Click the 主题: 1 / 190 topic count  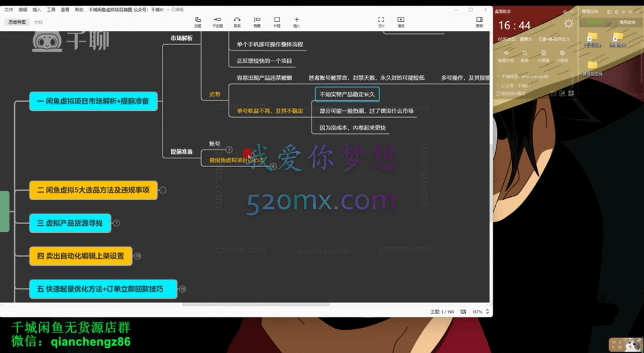[442, 312]
